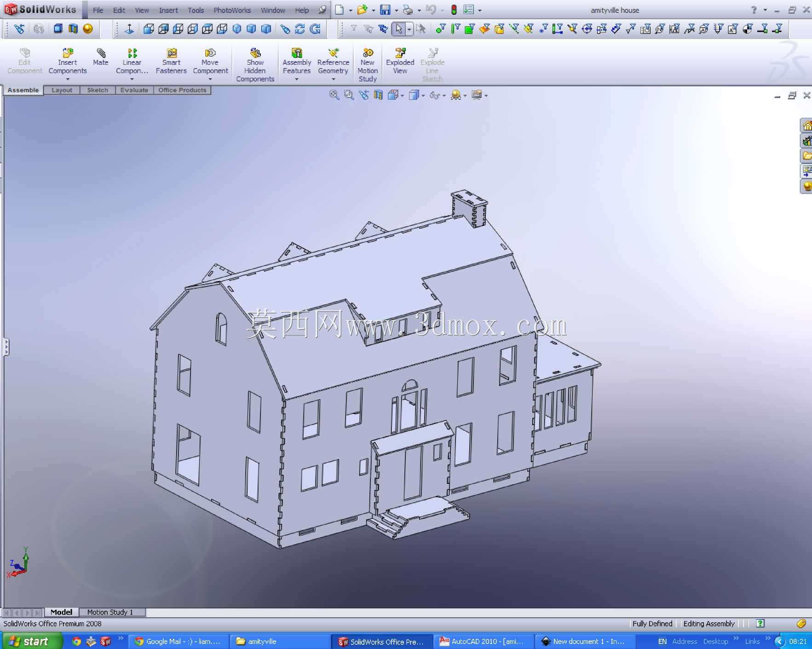Viewport: 812px width, 649px height.
Task: Open the Options icon dropdown arrow
Action: (480, 11)
